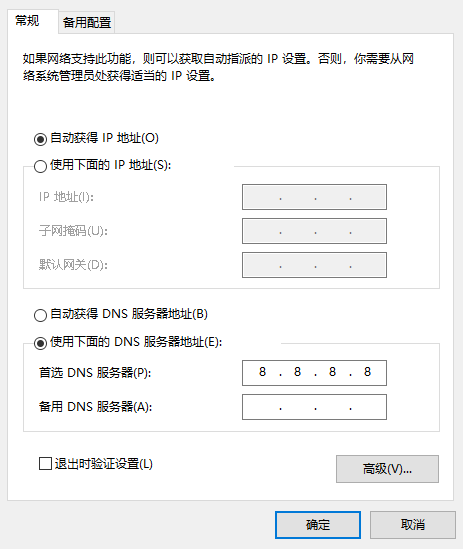Select the 常规 tab
Image resolution: width=463 pixels, height=549 pixels.
(x=27, y=21)
